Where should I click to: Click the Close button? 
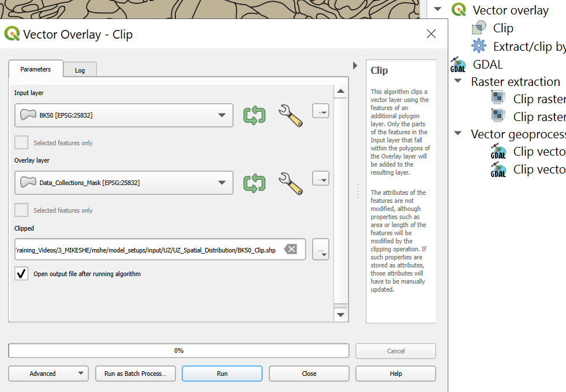point(309,374)
